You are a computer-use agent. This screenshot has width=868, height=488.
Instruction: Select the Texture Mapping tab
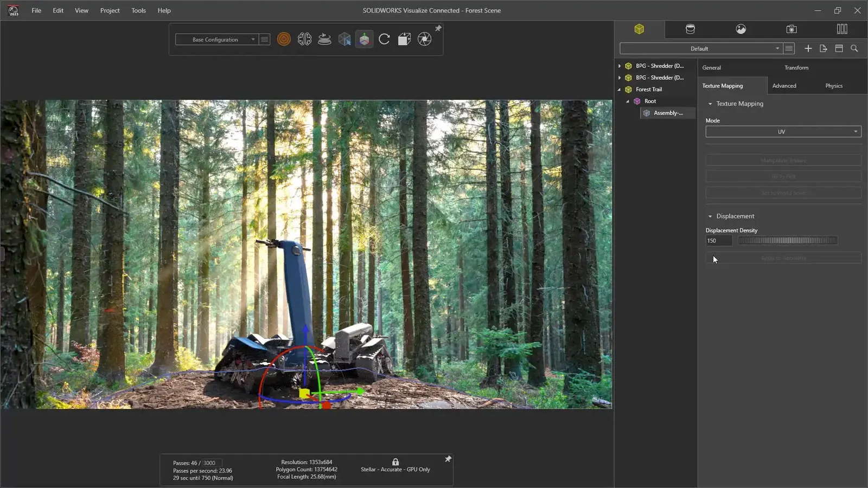coord(723,86)
